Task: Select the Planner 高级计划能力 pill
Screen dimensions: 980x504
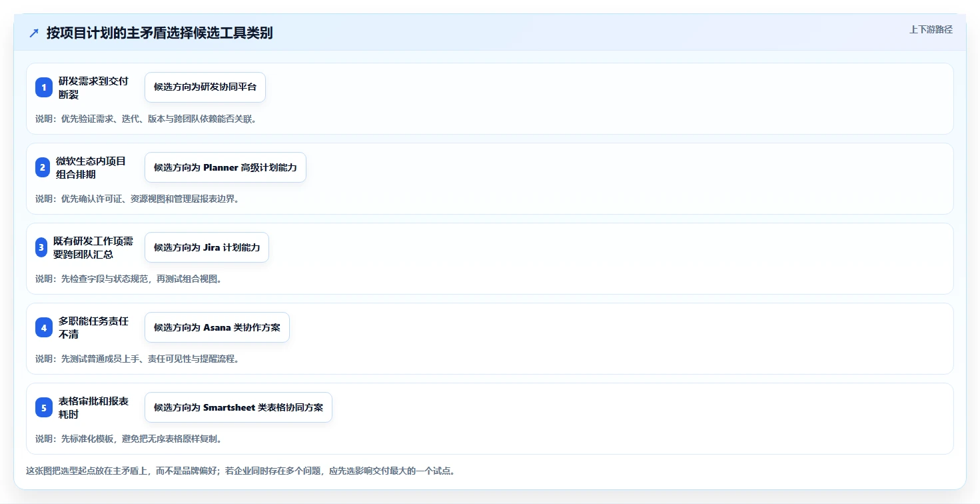Action: 225,167
